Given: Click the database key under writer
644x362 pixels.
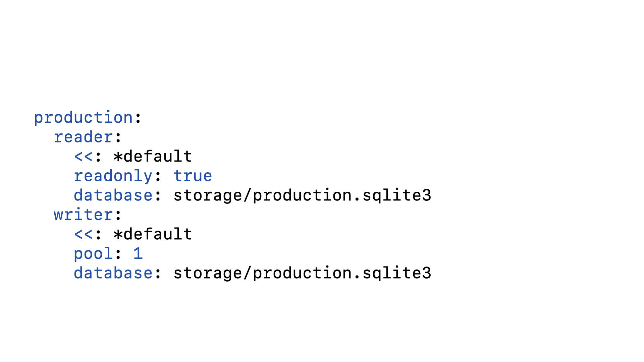Looking at the screenshot, I should click(113, 273).
